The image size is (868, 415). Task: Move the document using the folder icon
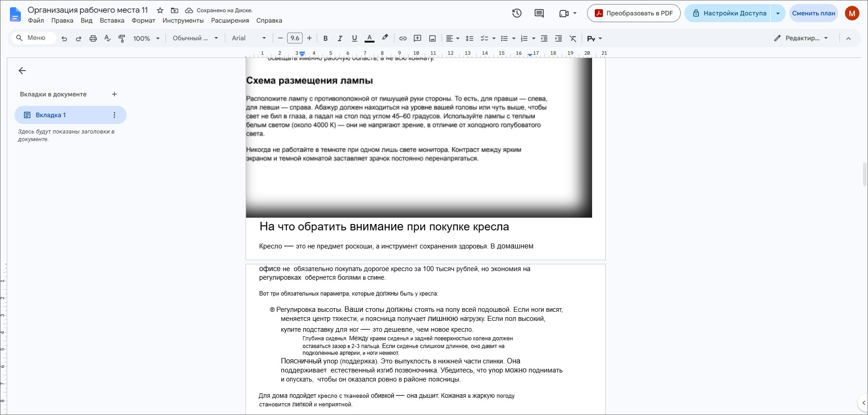pyautogui.click(x=175, y=10)
